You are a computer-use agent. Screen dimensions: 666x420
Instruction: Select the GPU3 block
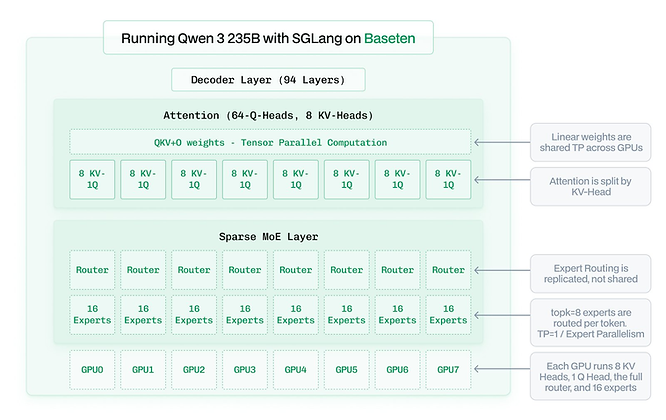(245, 369)
